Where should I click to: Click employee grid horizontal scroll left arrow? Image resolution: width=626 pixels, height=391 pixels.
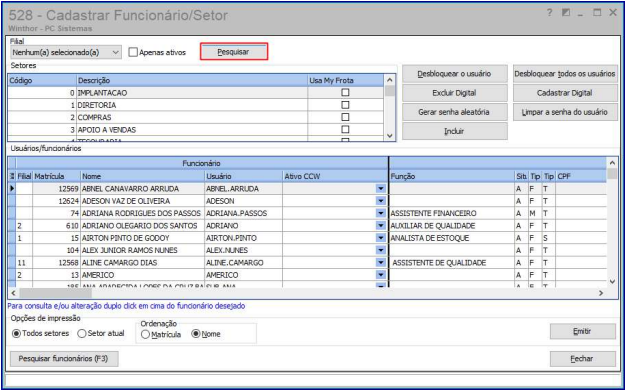tap(13, 294)
